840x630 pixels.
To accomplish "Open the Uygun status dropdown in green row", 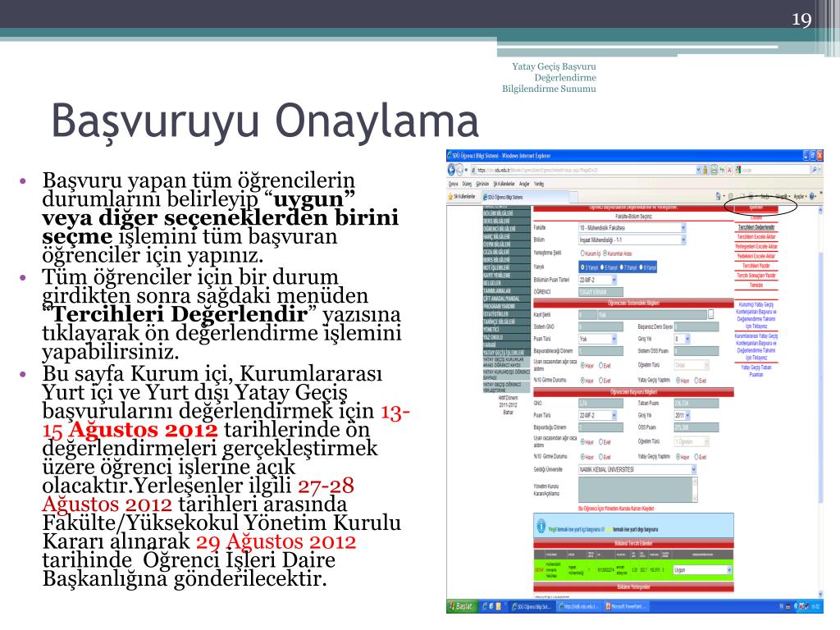I will click(702, 570).
